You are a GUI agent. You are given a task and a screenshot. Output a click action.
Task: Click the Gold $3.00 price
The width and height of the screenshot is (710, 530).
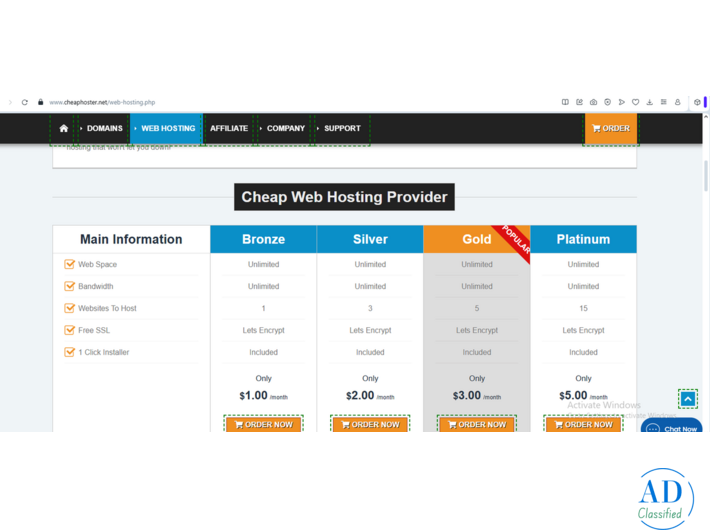(x=466, y=395)
